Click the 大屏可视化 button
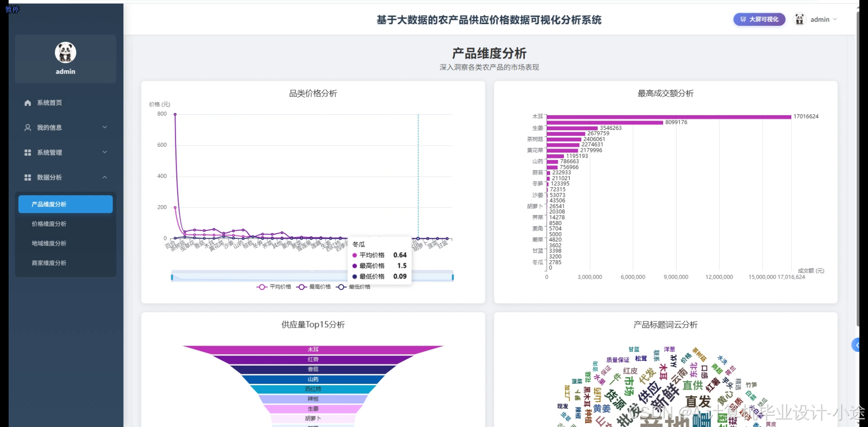This screenshot has height=427, width=868. click(759, 19)
